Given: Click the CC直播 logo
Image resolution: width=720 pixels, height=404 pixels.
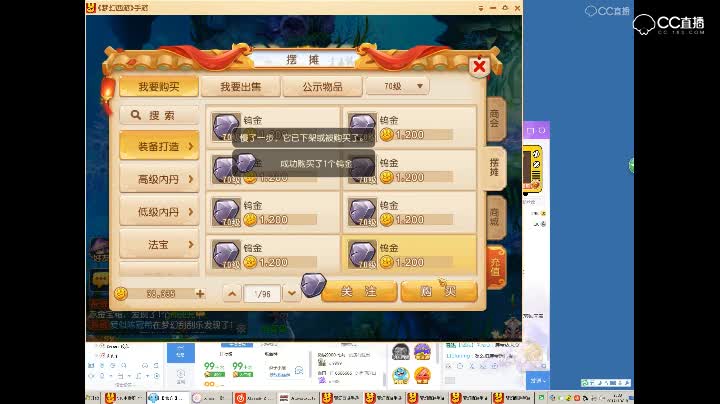Looking at the screenshot, I should 668,24.
